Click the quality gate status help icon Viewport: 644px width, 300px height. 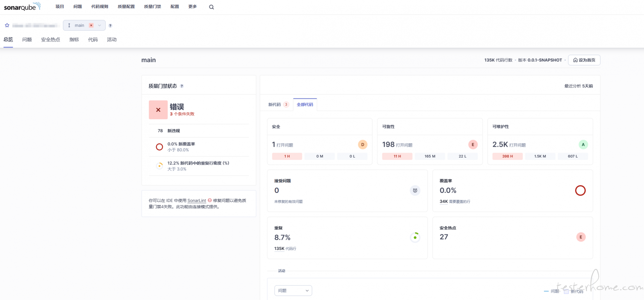(182, 86)
